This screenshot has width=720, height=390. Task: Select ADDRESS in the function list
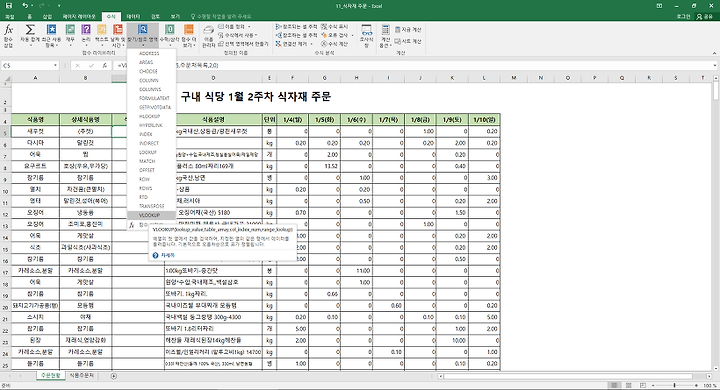pos(151,53)
